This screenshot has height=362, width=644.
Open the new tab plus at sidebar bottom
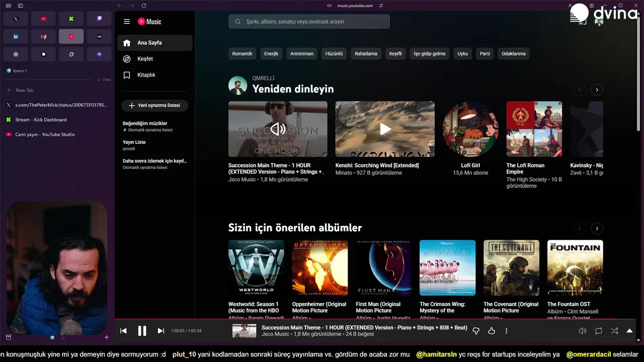click(107, 337)
